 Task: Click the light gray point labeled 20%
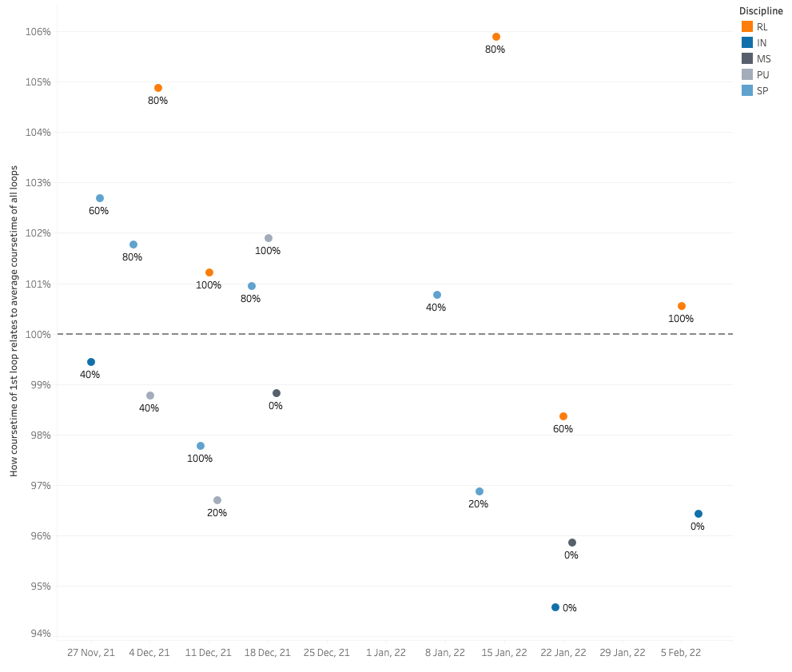pyautogui.click(x=217, y=500)
